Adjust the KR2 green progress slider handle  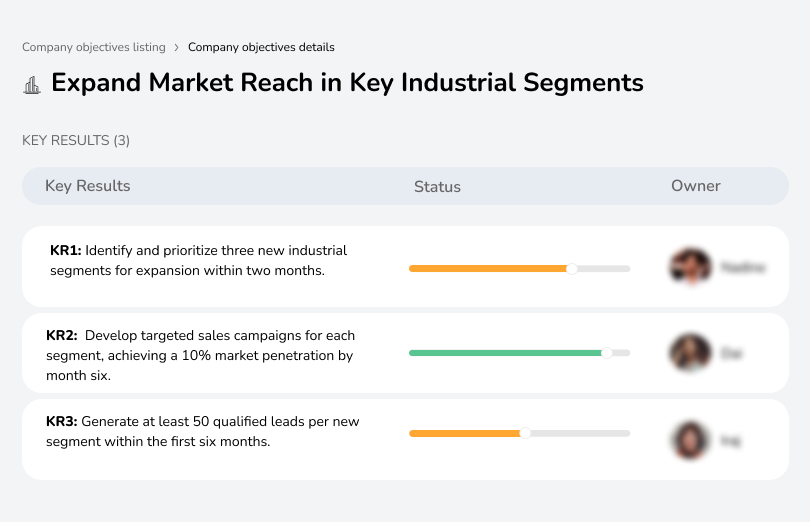pos(607,353)
